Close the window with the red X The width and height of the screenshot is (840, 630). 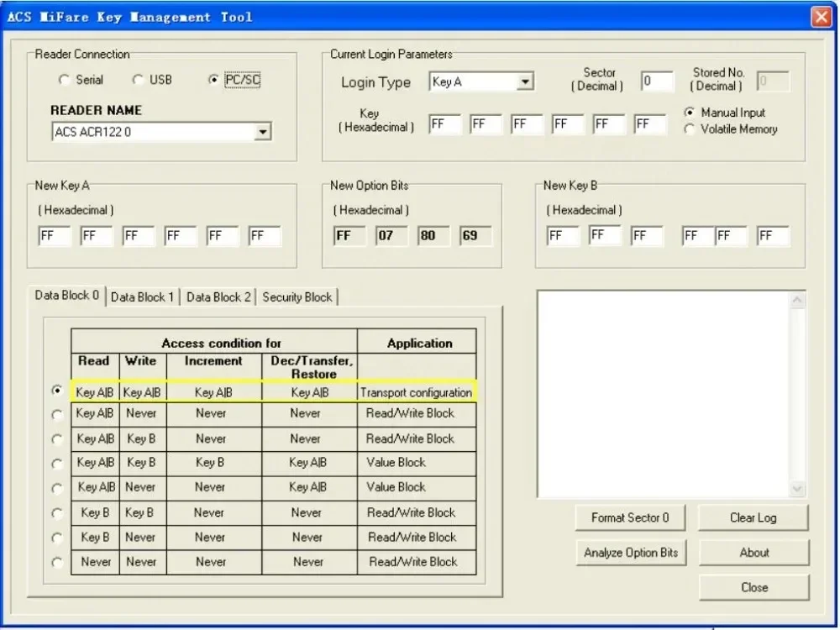click(x=821, y=17)
